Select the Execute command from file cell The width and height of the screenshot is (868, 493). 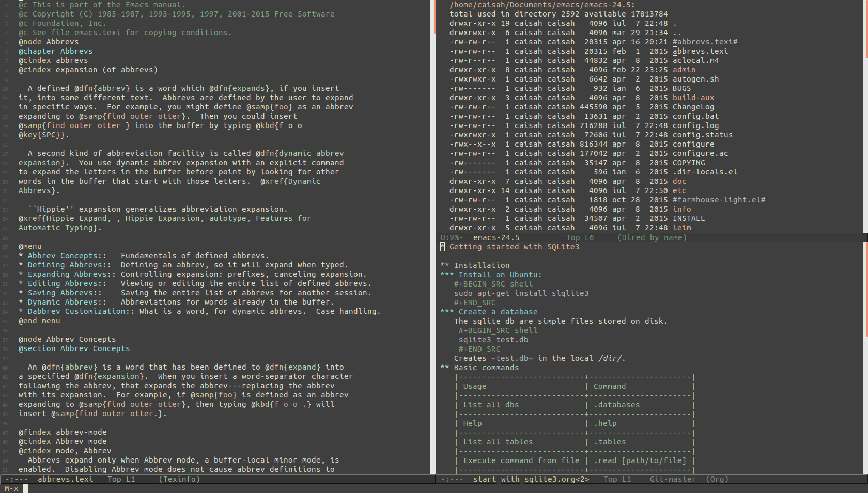point(521,460)
